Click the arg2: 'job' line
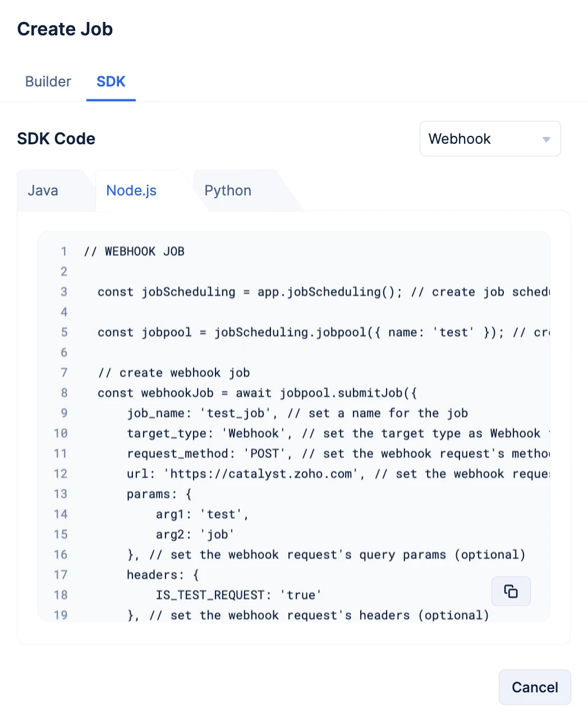The image size is (588, 721). click(195, 535)
